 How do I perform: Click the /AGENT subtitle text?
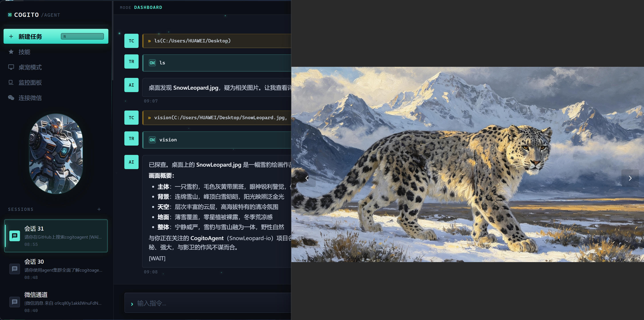(x=50, y=15)
